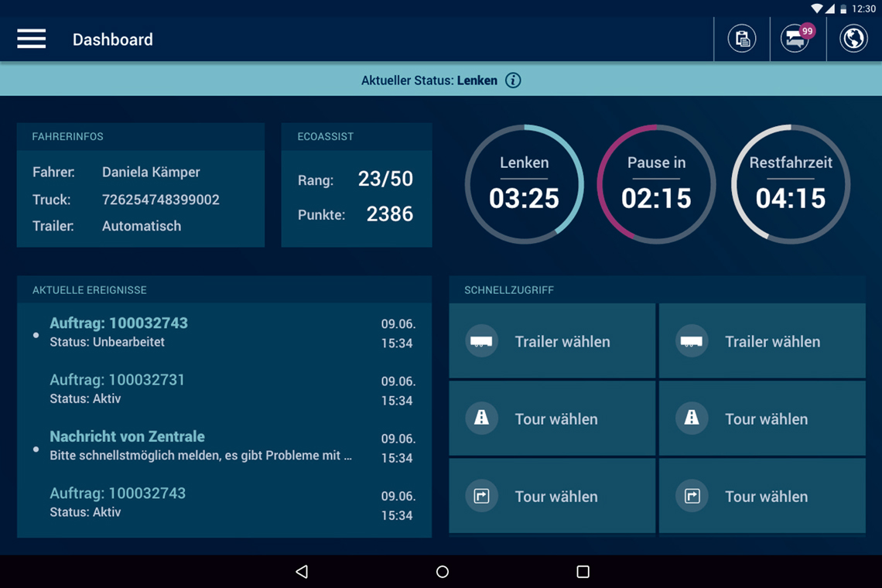Screen dimensions: 882x588
Task: Tap the globe language icon
Action: pyautogui.click(x=853, y=39)
